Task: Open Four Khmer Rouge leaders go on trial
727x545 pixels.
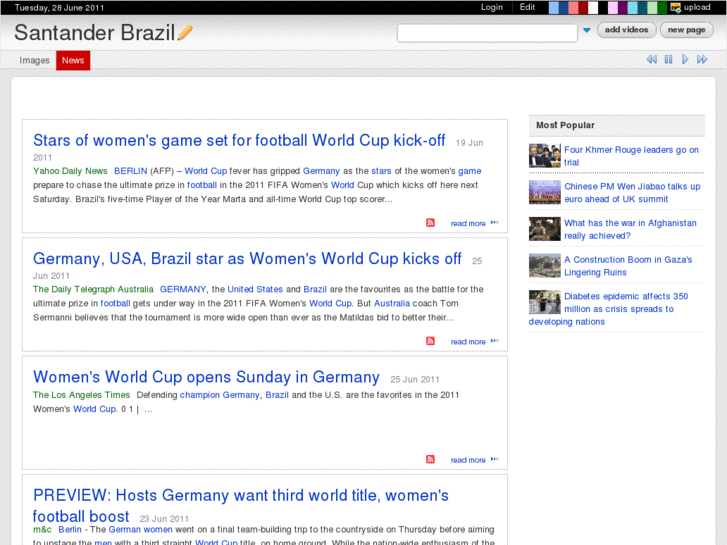Action: (631, 156)
